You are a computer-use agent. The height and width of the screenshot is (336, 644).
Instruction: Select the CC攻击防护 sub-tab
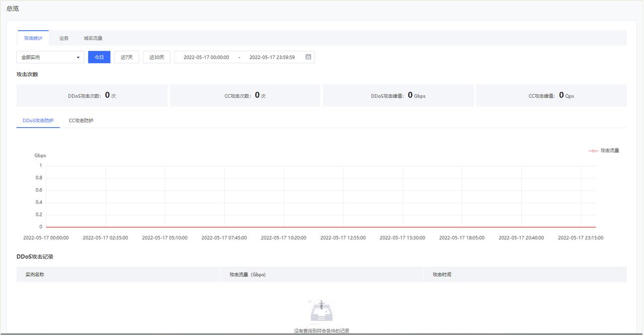pyautogui.click(x=81, y=121)
